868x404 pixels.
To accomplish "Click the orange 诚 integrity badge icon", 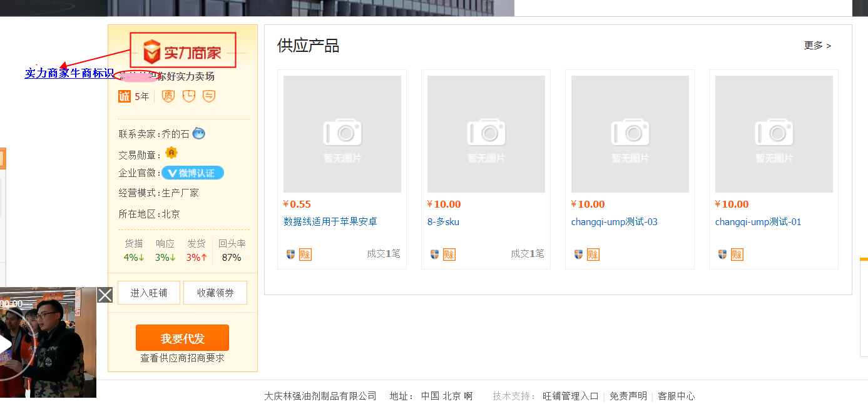I will coord(125,96).
